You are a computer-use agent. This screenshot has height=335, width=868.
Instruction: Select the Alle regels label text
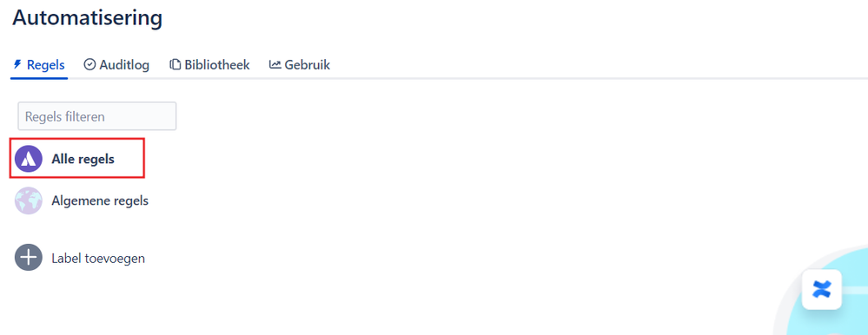(x=83, y=159)
